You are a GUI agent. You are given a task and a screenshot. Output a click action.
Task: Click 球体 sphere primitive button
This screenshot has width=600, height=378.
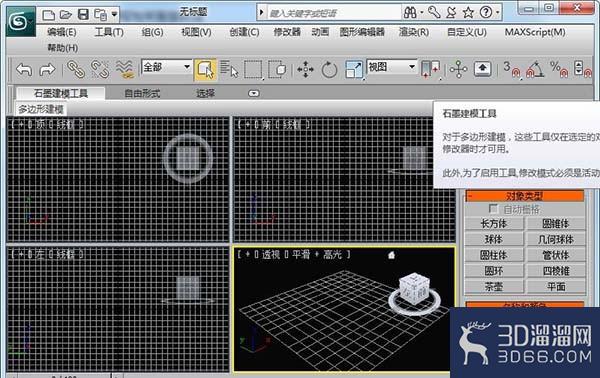(494, 240)
